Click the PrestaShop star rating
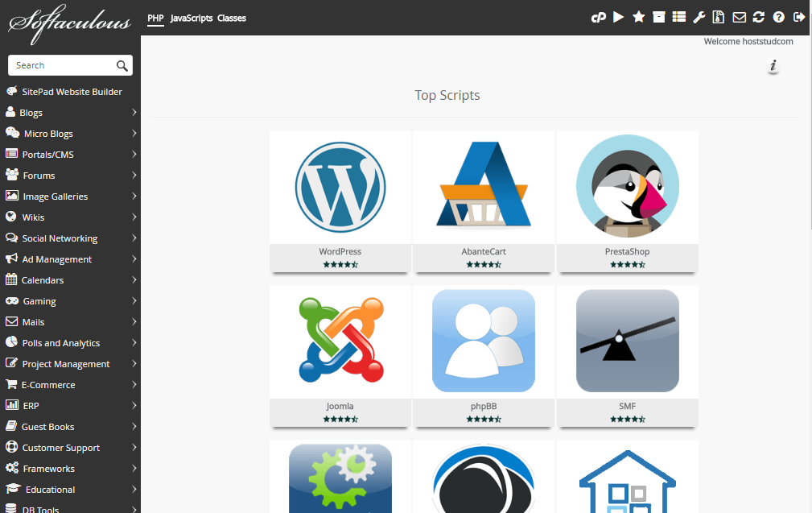This screenshot has width=812, height=513. click(x=628, y=265)
